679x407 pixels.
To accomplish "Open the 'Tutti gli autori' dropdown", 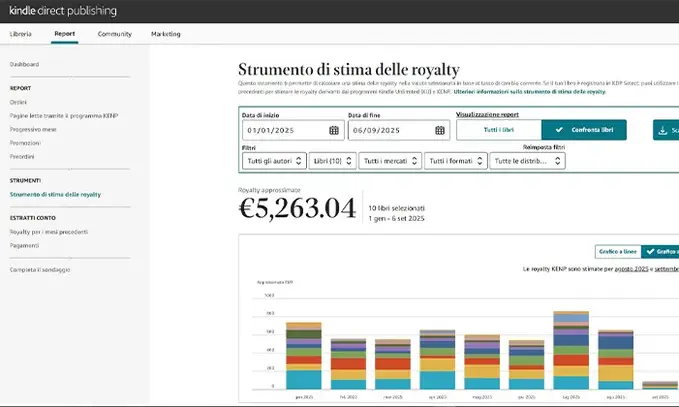I will point(274,161).
